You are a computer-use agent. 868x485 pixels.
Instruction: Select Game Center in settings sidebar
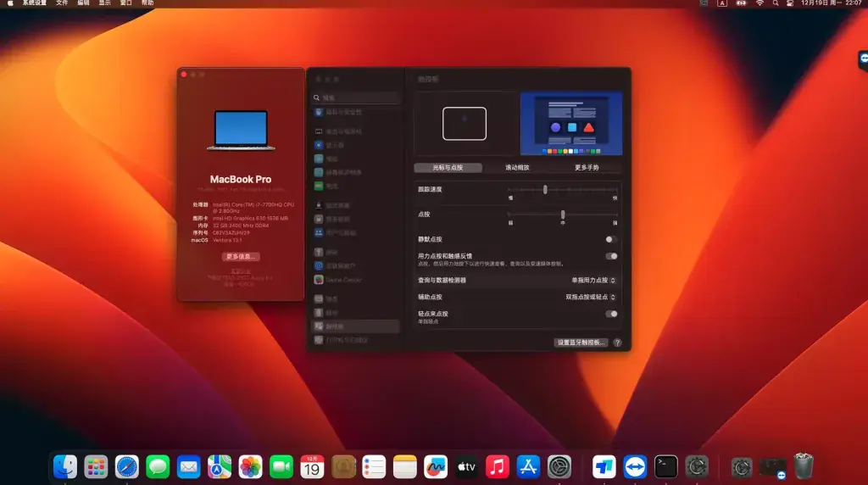356,280
